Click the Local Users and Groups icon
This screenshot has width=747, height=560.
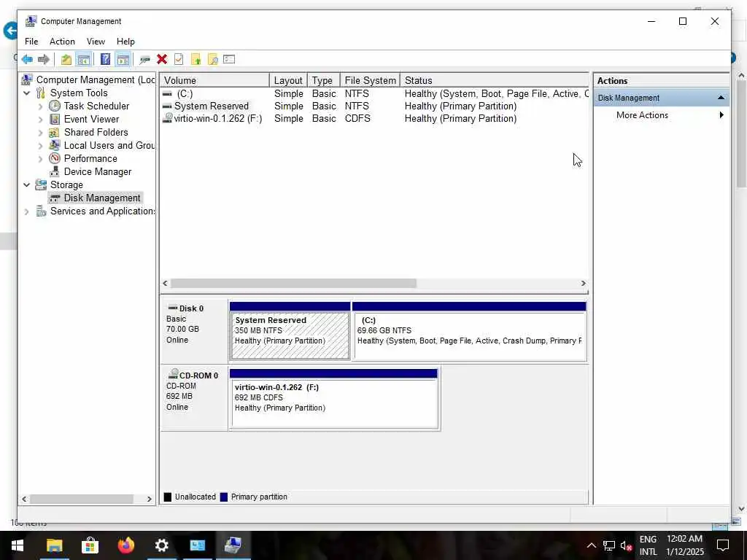tap(55, 145)
